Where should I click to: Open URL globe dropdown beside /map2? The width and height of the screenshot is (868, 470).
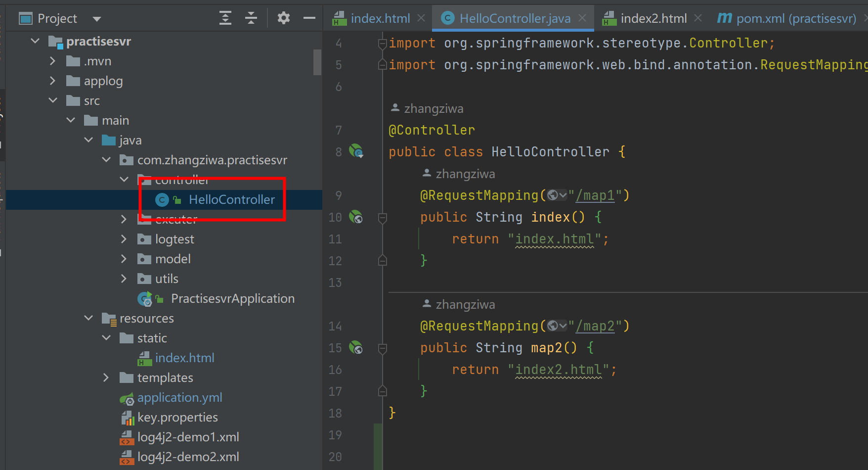[557, 326]
